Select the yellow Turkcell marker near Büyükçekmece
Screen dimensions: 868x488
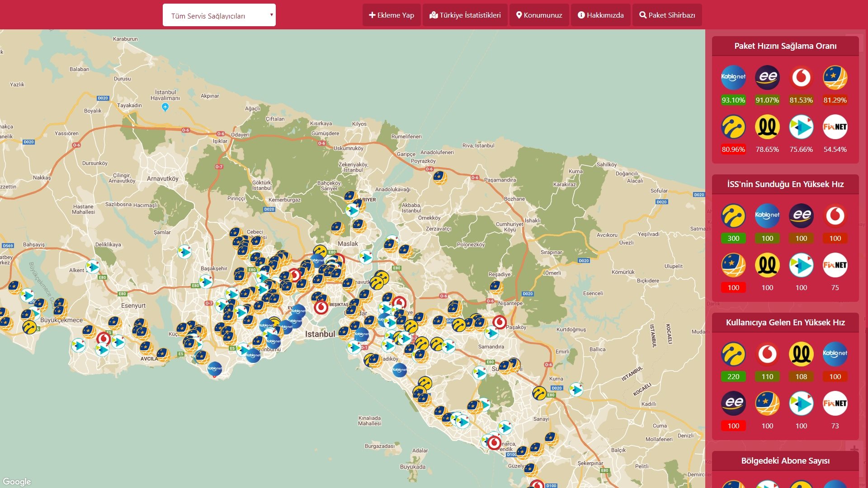(x=29, y=327)
